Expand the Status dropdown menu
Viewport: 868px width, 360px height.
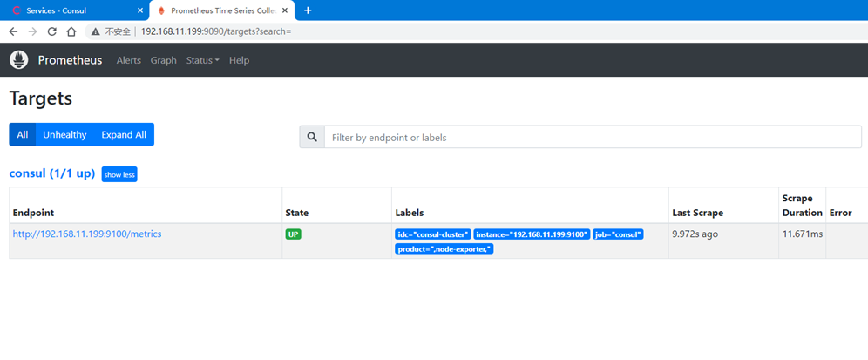click(x=202, y=60)
